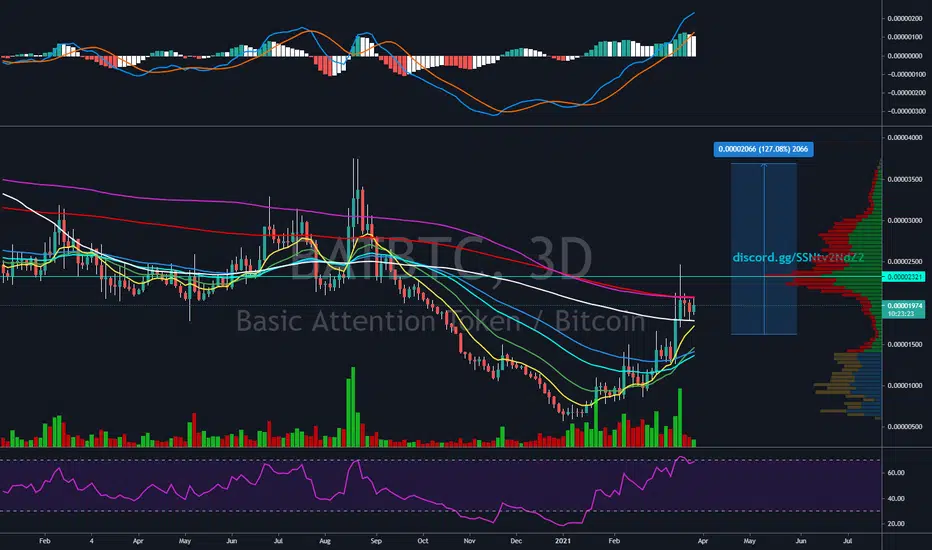The image size is (932, 550).
Task: Click the 0.00001500 price axis label
Action: coord(905,344)
